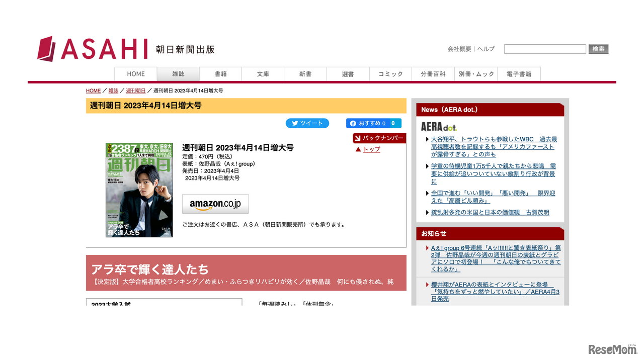
Task: Open the ヘルプ link
Action: coord(486,49)
